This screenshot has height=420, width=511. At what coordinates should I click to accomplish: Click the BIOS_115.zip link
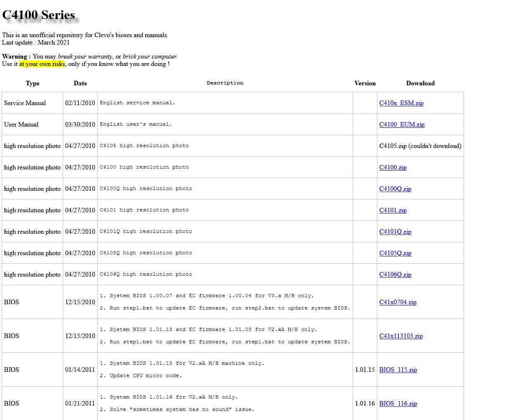pos(398,370)
